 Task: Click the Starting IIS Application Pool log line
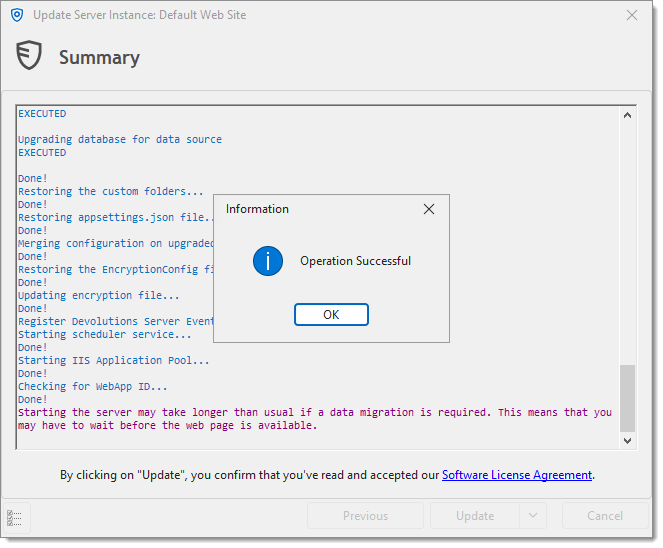tap(113, 361)
